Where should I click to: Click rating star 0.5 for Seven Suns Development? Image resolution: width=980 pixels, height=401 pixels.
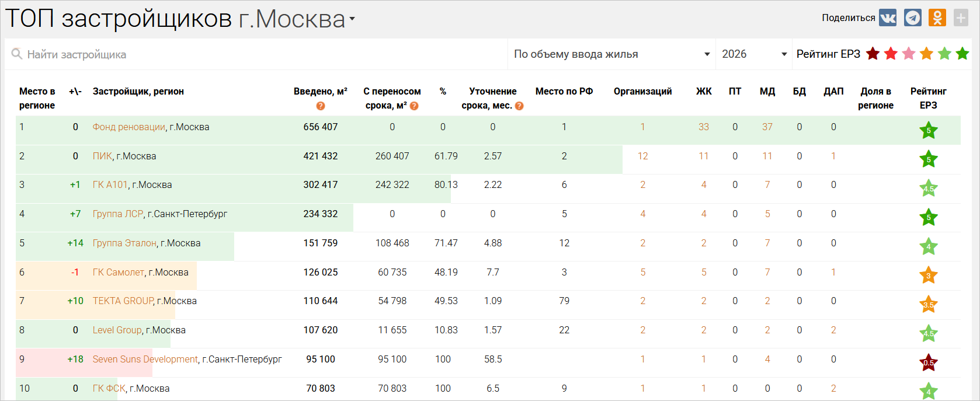(x=928, y=362)
